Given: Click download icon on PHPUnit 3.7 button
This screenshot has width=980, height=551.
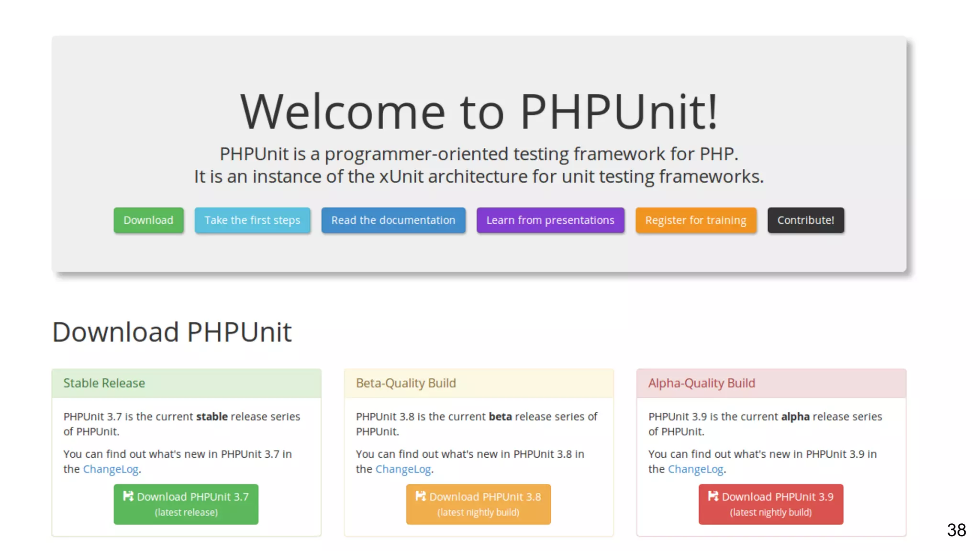Looking at the screenshot, I should [x=128, y=496].
